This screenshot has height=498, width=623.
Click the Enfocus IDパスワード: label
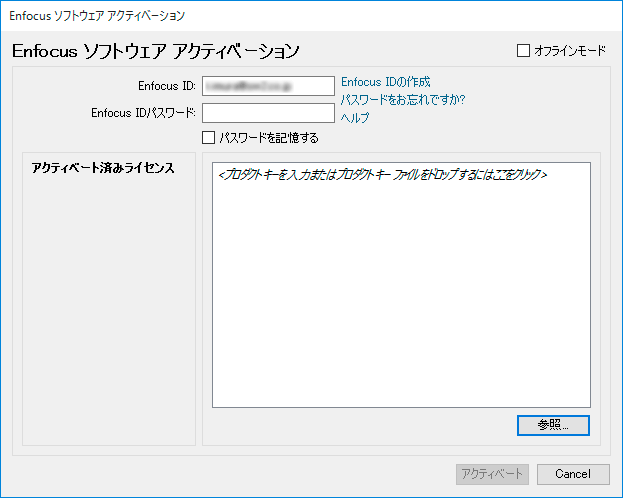coord(143,113)
